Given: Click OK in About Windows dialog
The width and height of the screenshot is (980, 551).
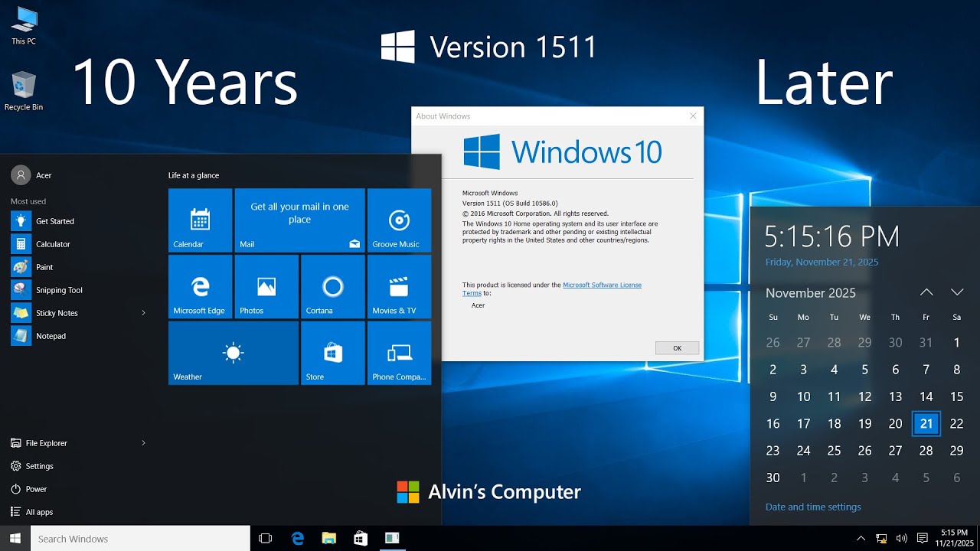Looking at the screenshot, I should coord(677,348).
